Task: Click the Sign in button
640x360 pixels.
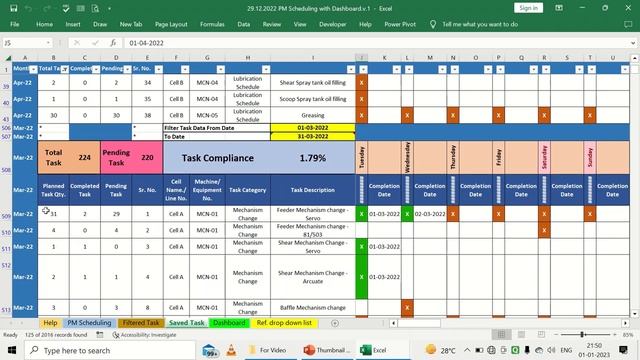Action: [x=528, y=8]
